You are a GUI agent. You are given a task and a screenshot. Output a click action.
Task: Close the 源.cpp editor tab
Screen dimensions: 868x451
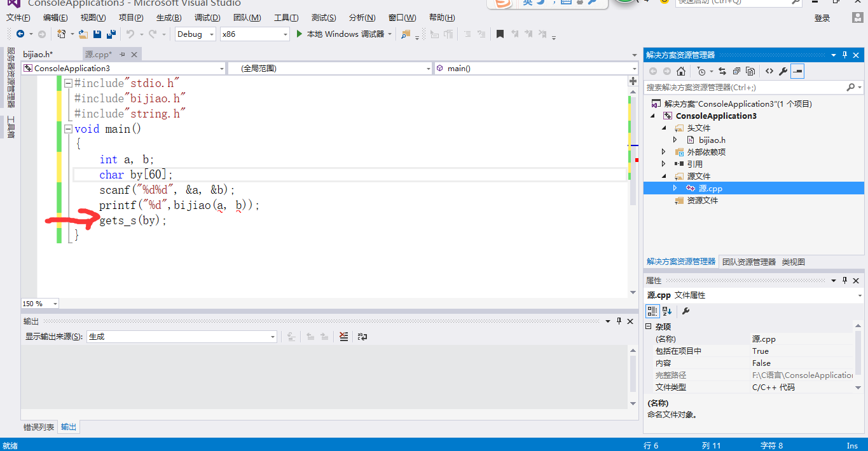point(134,55)
